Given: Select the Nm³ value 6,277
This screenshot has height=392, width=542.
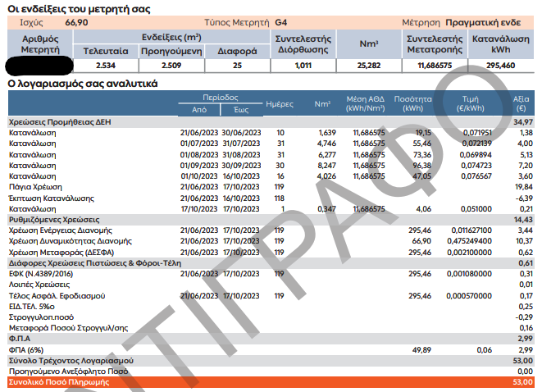Looking at the screenshot, I should coord(327,154).
